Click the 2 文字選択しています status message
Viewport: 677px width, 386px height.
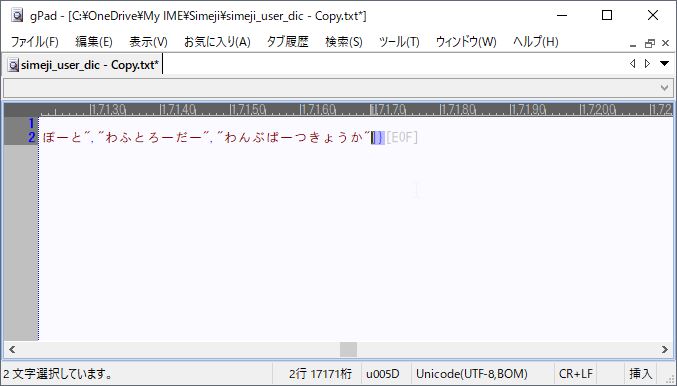[x=57, y=373]
